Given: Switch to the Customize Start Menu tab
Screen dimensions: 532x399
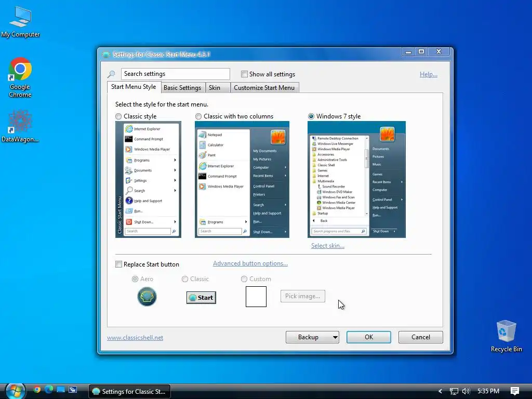Looking at the screenshot, I should click(264, 87).
